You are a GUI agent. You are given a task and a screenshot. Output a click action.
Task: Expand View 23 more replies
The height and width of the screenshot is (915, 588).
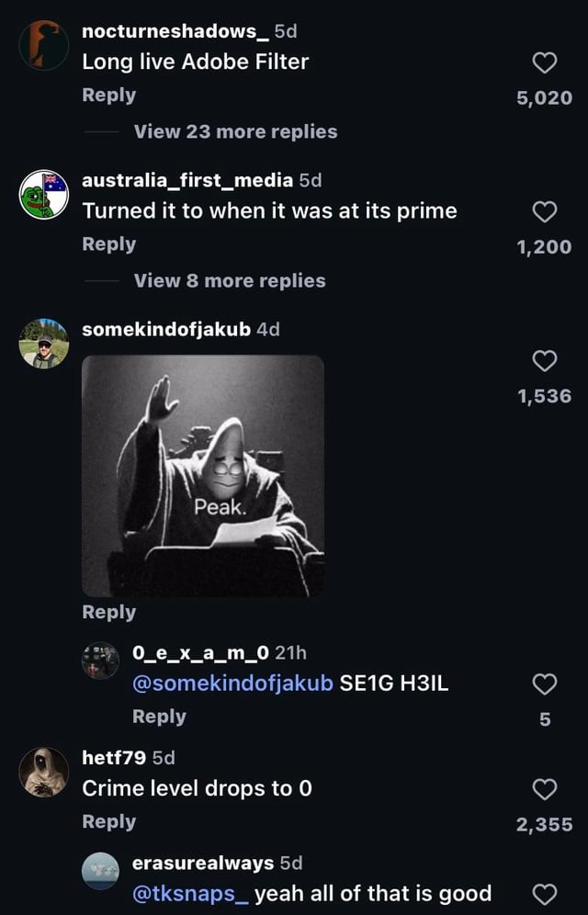[x=235, y=131]
